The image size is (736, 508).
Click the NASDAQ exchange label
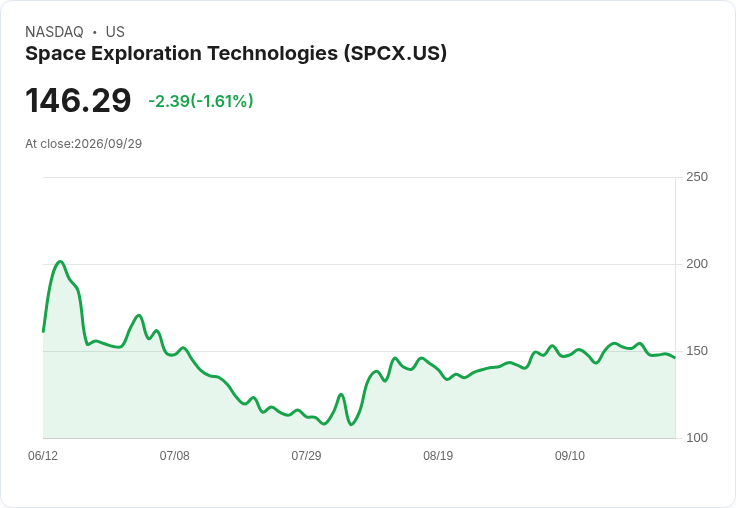point(54,32)
